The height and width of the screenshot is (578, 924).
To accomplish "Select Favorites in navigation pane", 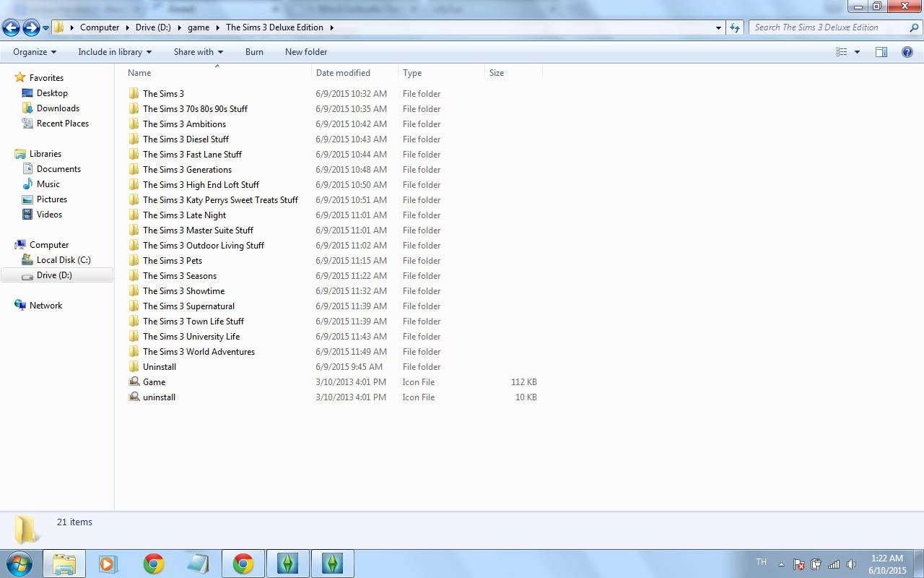I will point(46,78).
